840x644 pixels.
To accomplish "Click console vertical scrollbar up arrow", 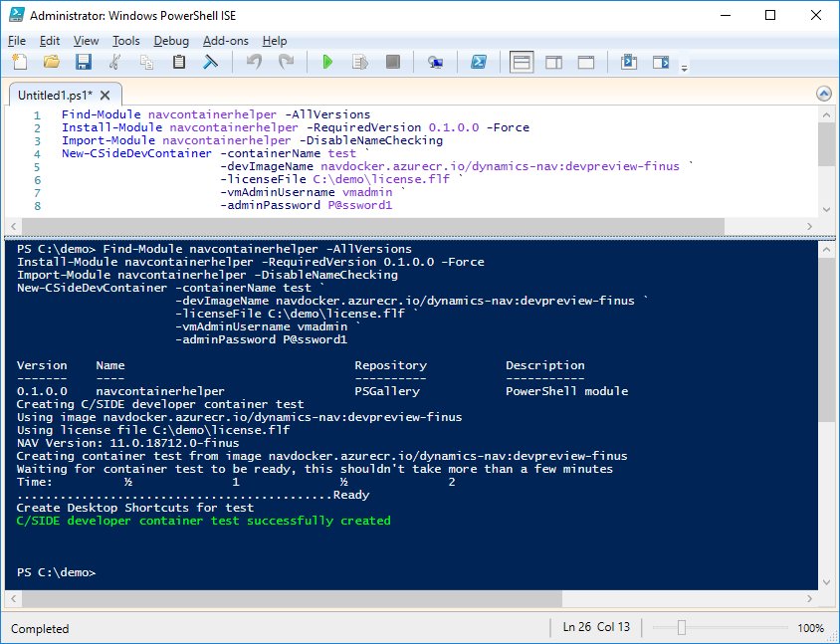I will coord(825,249).
